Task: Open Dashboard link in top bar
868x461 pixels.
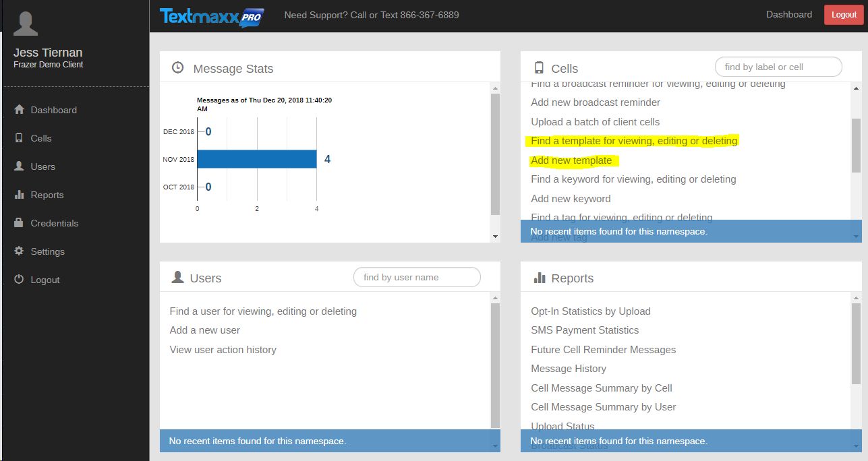Action: [x=788, y=15]
